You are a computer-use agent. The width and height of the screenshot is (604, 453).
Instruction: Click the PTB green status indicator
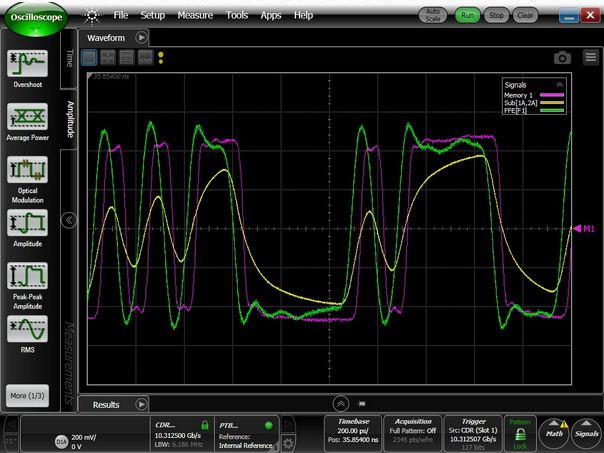[268, 425]
